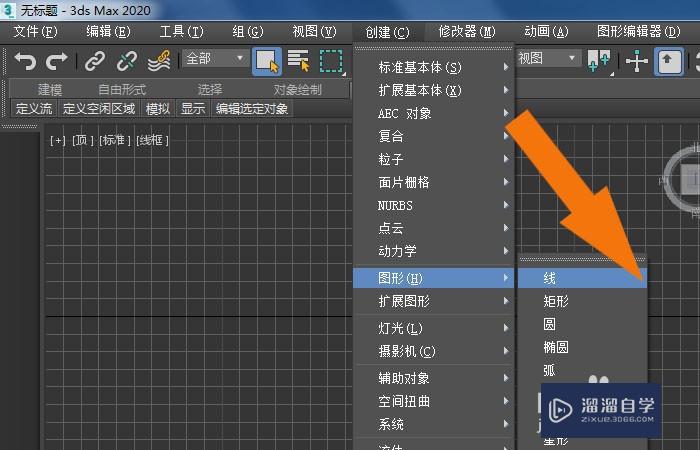Click 编辑选定对象 button
This screenshot has height=450, width=700.
tap(252, 108)
